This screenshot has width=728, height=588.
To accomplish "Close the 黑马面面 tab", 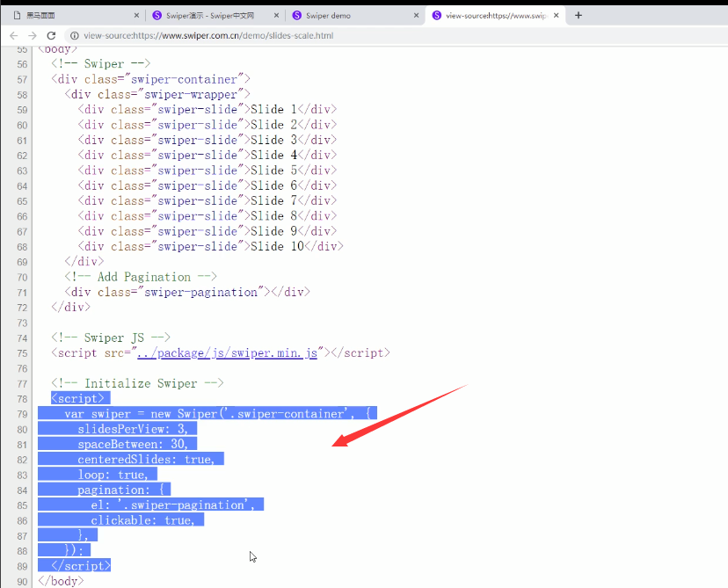I will click(136, 15).
